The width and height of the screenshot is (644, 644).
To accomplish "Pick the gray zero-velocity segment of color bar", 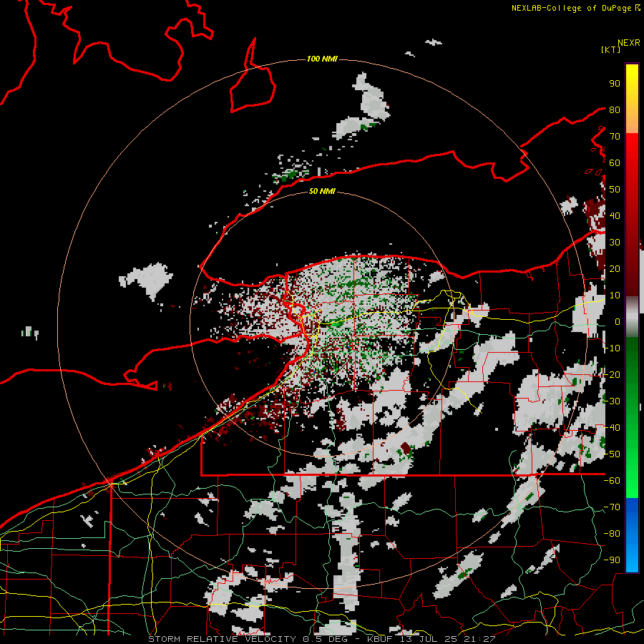I will coord(632,317).
